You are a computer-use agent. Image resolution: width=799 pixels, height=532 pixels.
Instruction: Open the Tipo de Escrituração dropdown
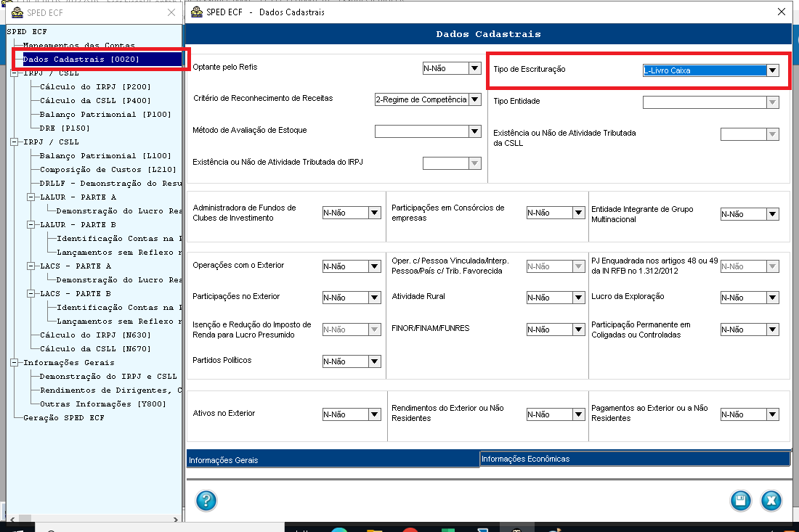pos(773,70)
